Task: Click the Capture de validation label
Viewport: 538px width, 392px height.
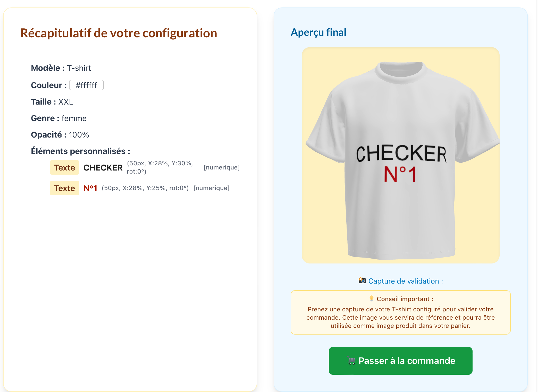Action: click(406, 281)
